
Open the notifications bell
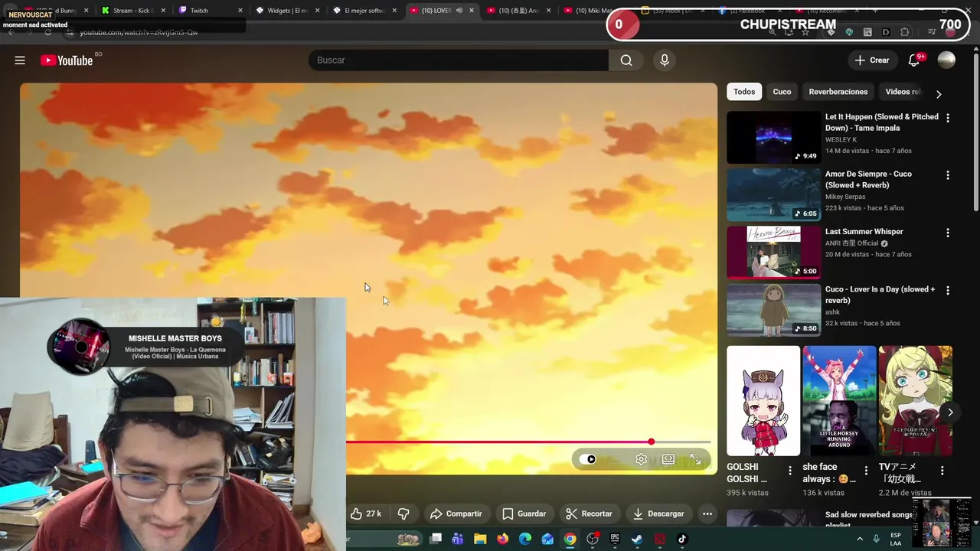914,60
